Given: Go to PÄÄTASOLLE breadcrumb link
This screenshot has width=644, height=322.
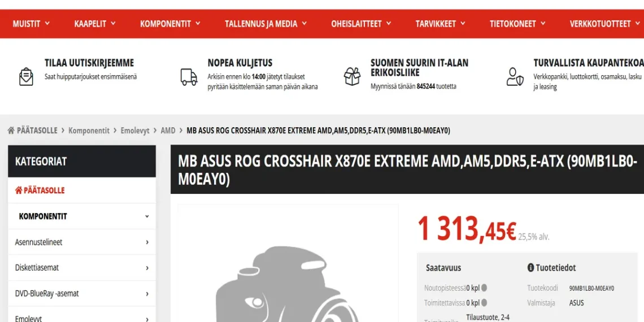Looking at the screenshot, I should (37, 130).
